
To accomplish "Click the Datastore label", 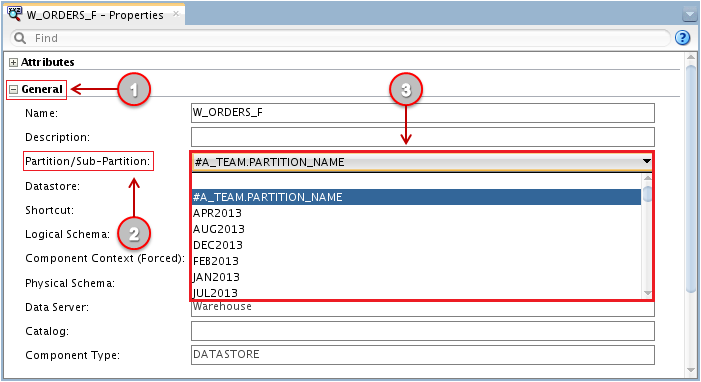I will pos(52,186).
